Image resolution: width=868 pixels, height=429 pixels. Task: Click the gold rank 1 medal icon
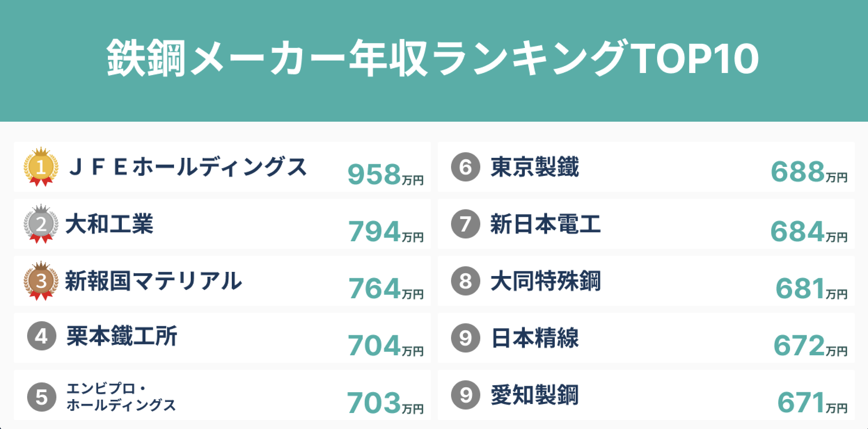[x=41, y=168]
